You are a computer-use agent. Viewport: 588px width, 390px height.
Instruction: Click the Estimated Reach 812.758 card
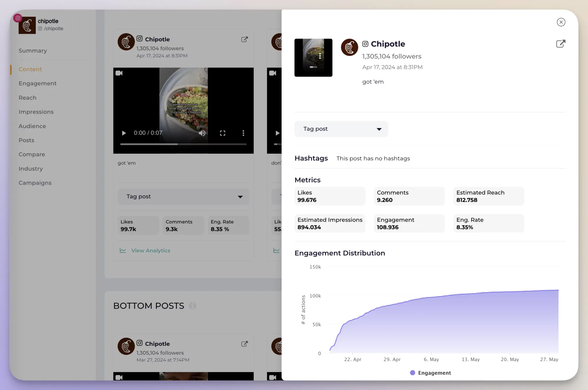[489, 196]
